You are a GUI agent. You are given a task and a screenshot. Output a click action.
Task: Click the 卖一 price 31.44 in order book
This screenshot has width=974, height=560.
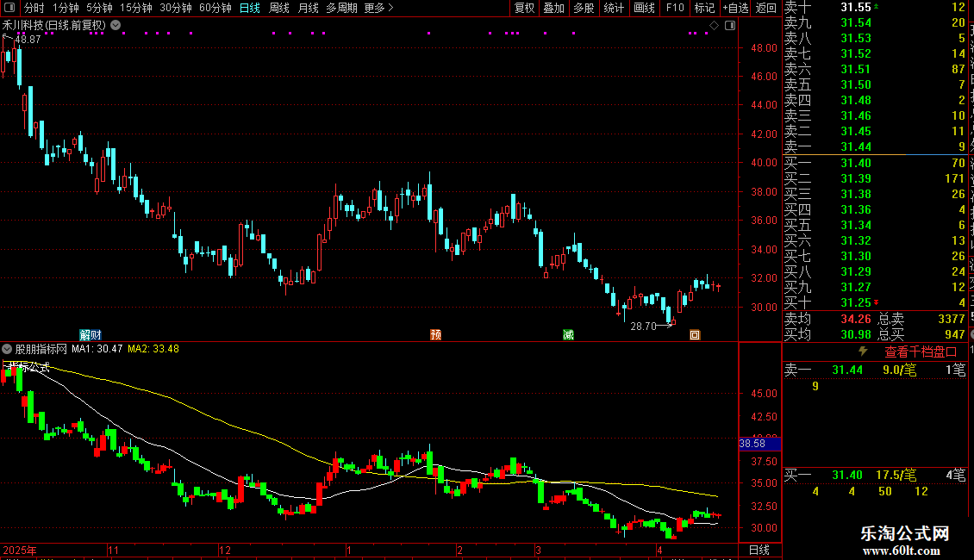[x=856, y=146]
